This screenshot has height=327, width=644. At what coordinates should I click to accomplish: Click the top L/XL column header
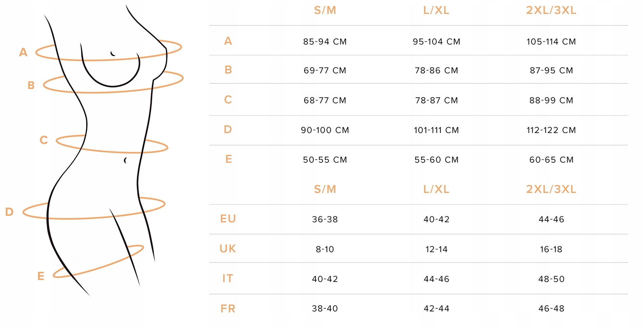coord(436,11)
